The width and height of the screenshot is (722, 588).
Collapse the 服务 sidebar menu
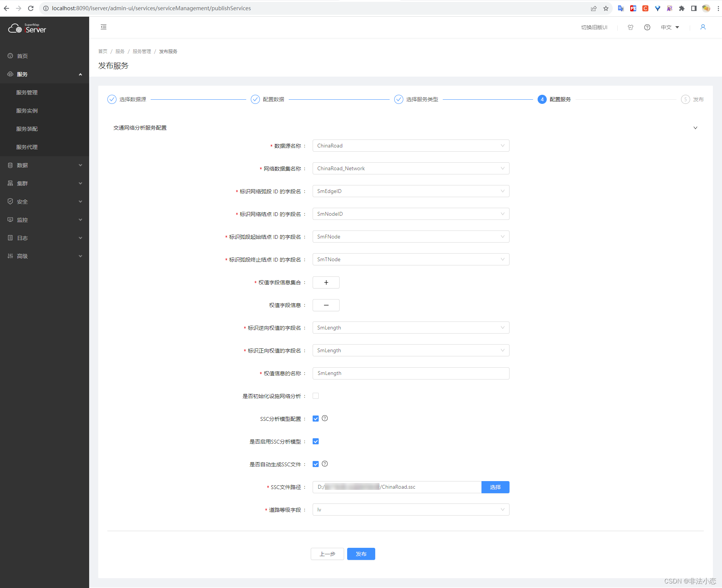pos(44,74)
